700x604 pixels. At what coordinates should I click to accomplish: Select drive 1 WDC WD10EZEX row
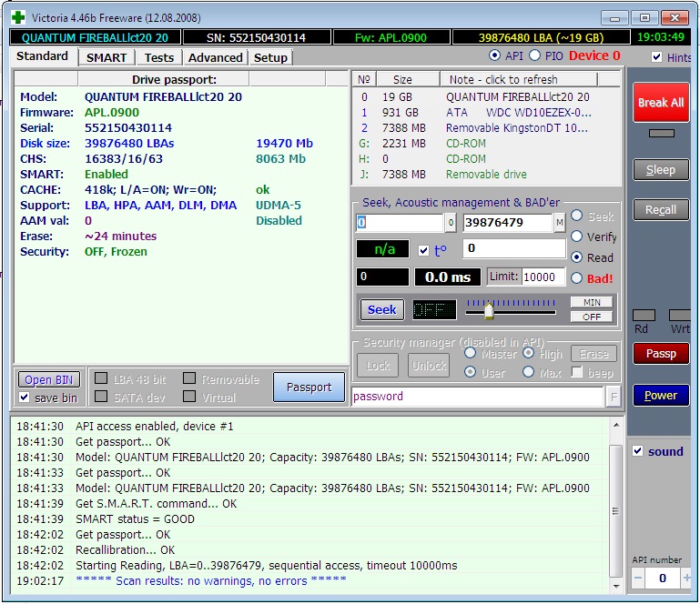click(487, 113)
